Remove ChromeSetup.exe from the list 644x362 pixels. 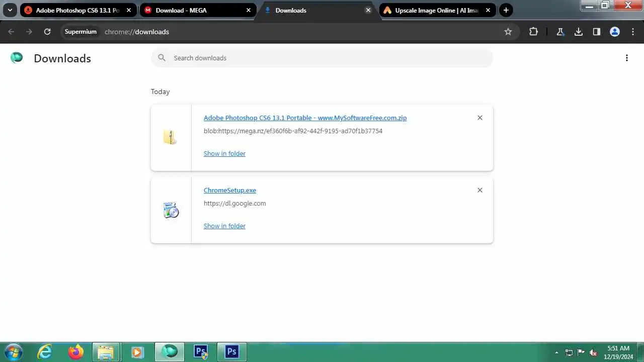click(x=479, y=190)
